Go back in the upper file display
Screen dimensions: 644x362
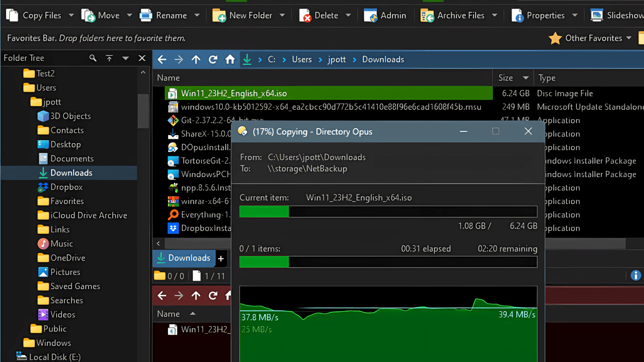click(x=162, y=60)
